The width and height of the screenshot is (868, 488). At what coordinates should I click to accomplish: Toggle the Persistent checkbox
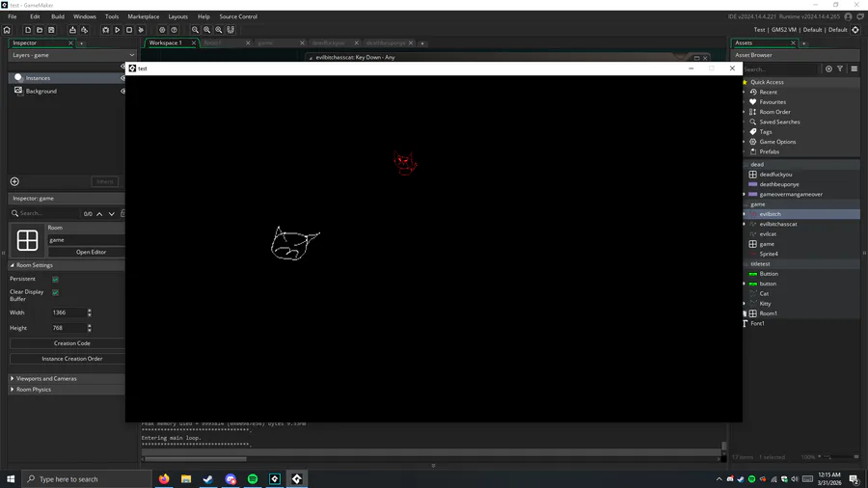55,279
